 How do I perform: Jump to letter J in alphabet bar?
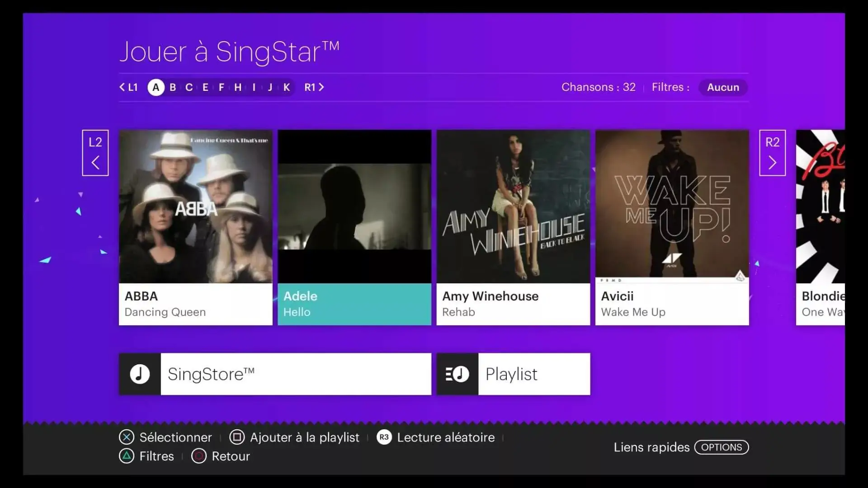click(x=270, y=87)
